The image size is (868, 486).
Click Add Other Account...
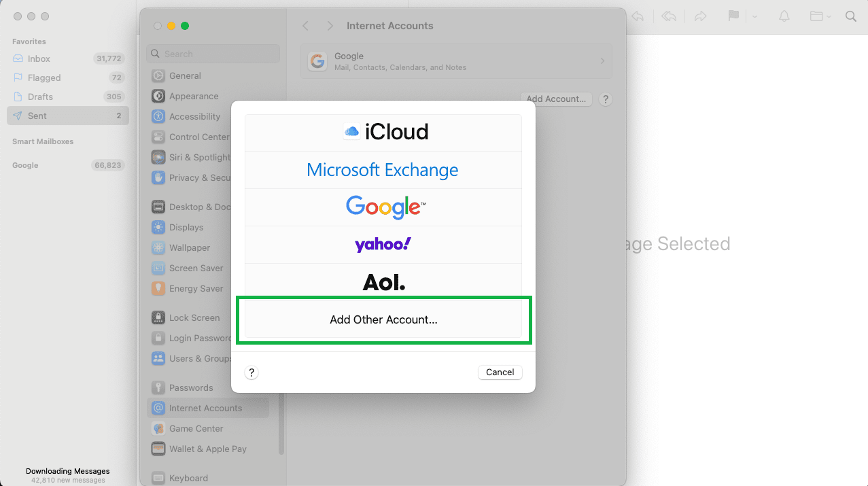pyautogui.click(x=383, y=319)
